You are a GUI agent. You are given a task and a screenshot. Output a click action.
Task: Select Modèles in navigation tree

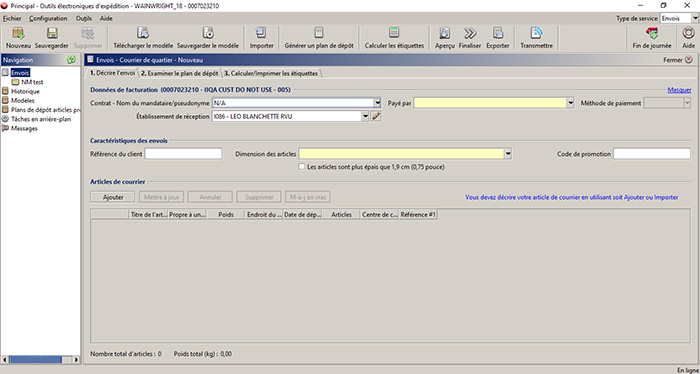23,100
